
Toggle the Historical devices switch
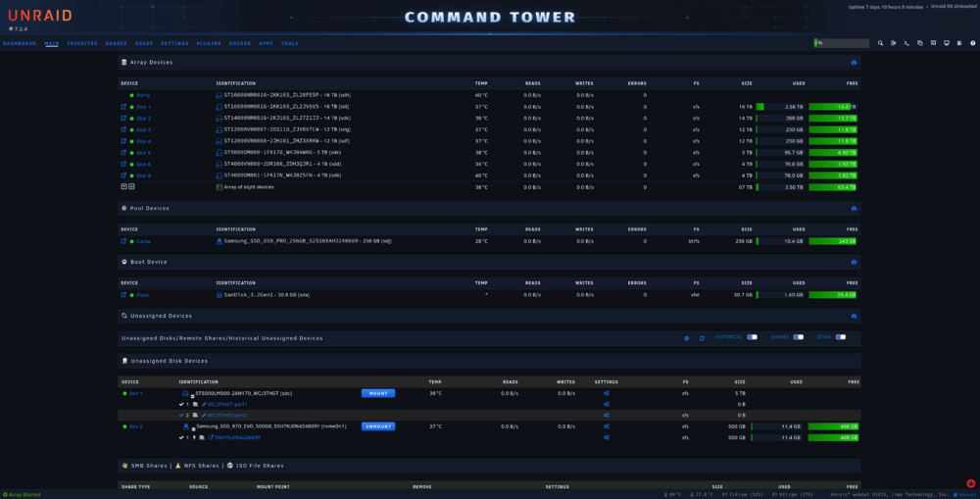tap(752, 337)
